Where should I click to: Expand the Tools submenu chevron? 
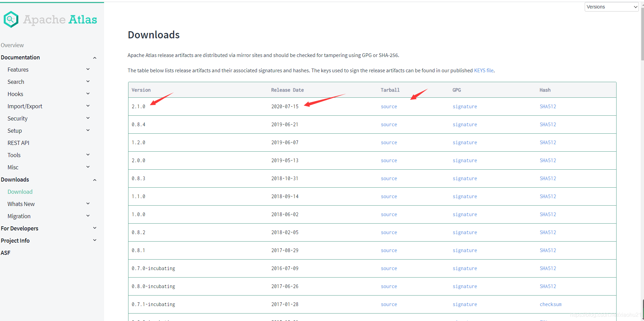pyautogui.click(x=88, y=155)
